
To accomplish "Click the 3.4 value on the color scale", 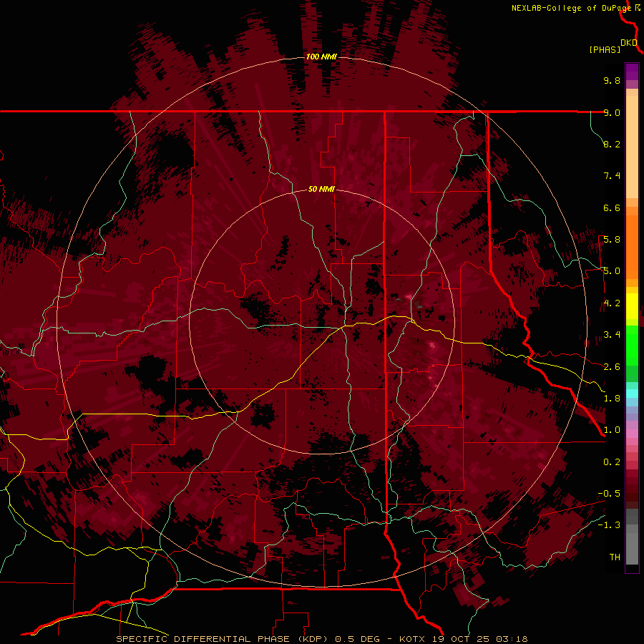I will (612, 335).
